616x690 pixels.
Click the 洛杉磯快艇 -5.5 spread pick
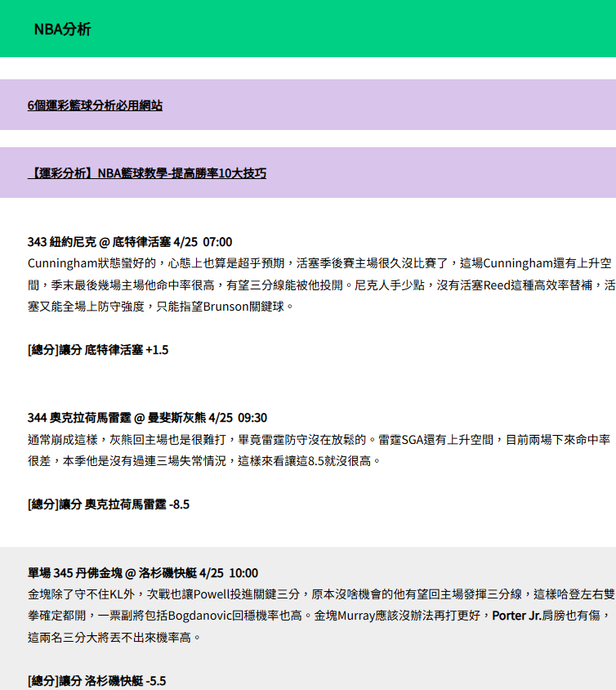125,680
